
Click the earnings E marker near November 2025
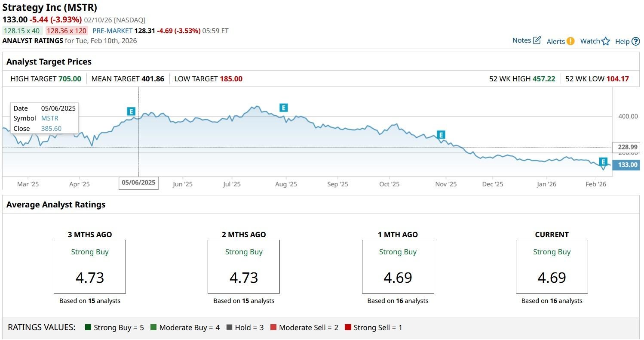440,135
